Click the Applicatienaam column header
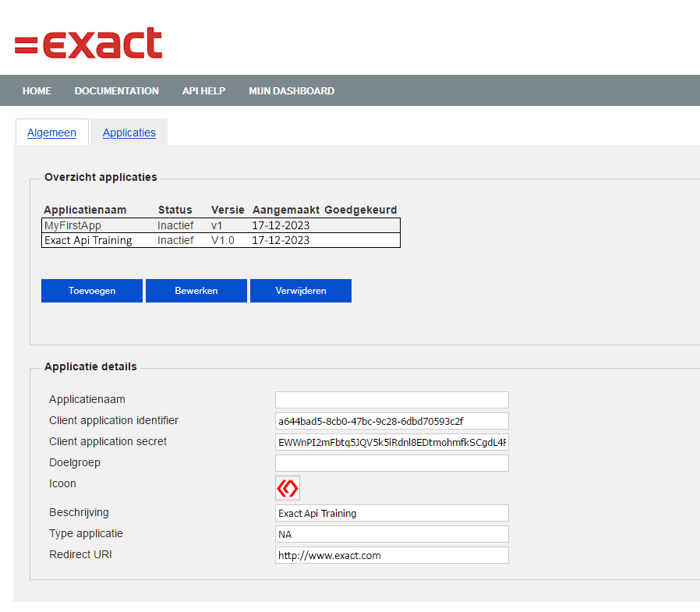 pos(85,210)
